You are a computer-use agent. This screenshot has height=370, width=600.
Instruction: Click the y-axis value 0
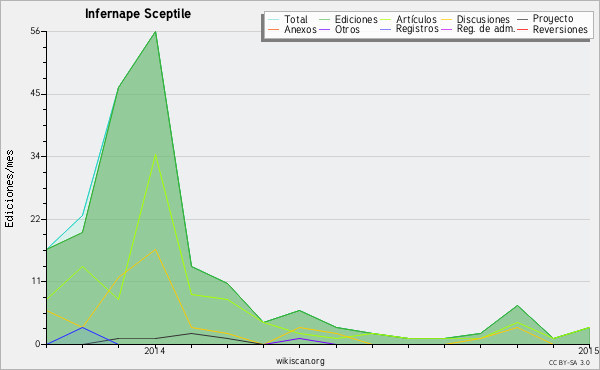click(x=38, y=344)
